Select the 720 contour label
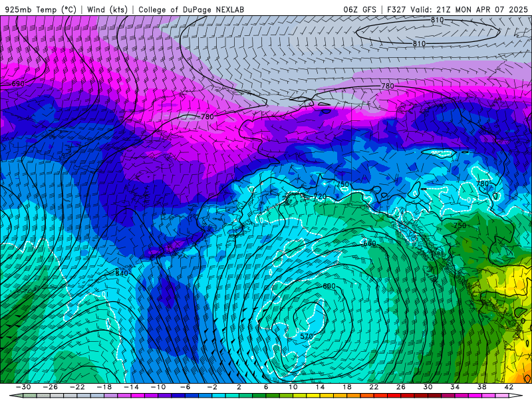This screenshot has height=399, width=532. click(320, 196)
